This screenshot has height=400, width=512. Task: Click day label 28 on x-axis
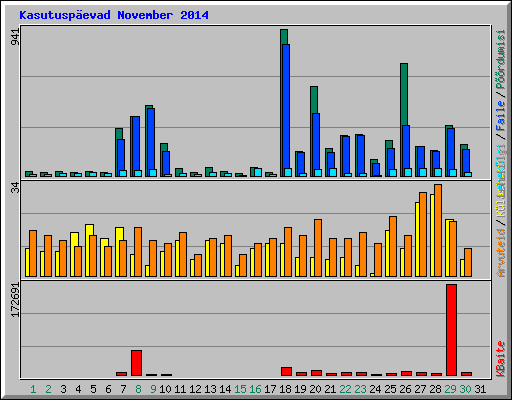pos(435,389)
